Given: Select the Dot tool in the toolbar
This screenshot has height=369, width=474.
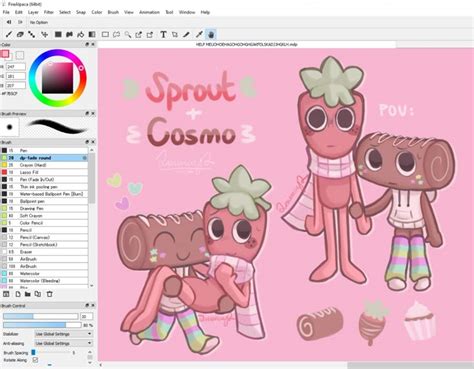Looking at the screenshot, I should [x=32, y=34].
